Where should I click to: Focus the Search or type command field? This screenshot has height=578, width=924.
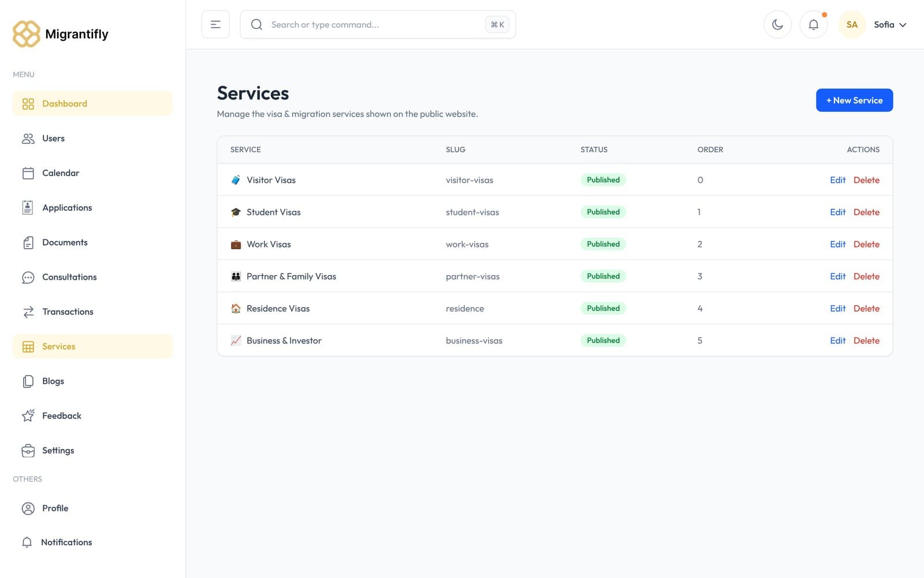(x=378, y=24)
